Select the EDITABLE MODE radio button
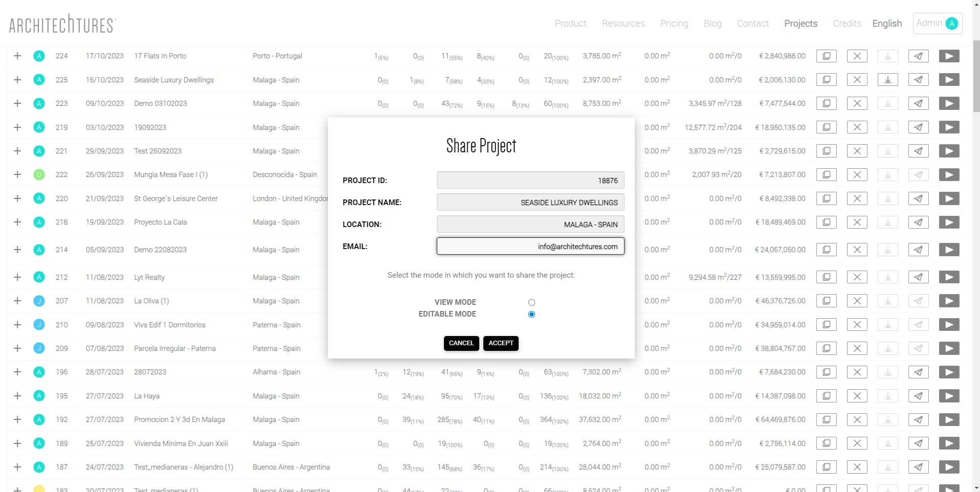 (x=531, y=314)
